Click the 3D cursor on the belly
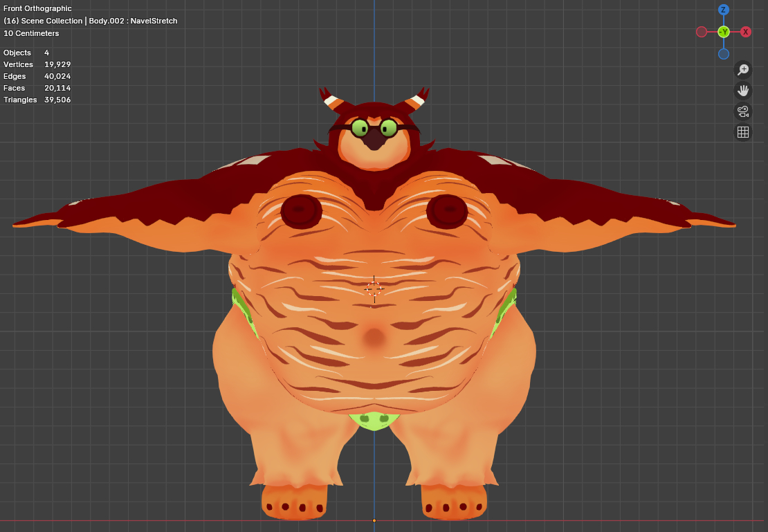The height and width of the screenshot is (532, 768). (x=374, y=288)
